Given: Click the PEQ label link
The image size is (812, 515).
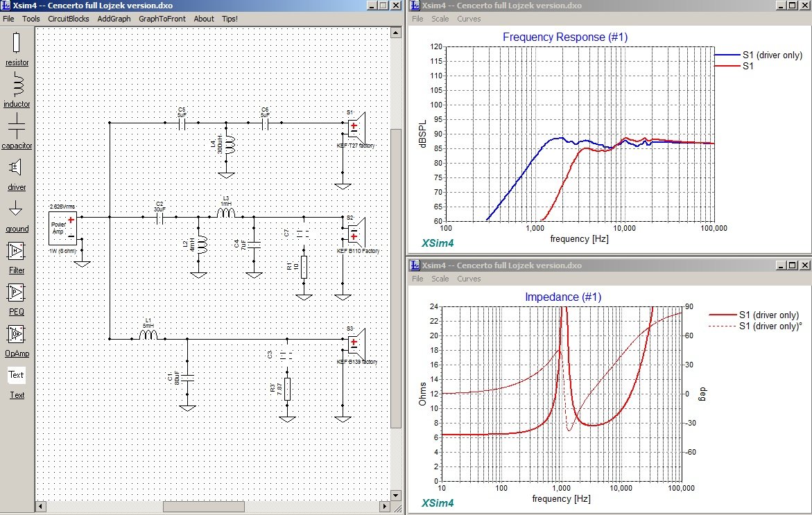Looking at the screenshot, I should [17, 312].
